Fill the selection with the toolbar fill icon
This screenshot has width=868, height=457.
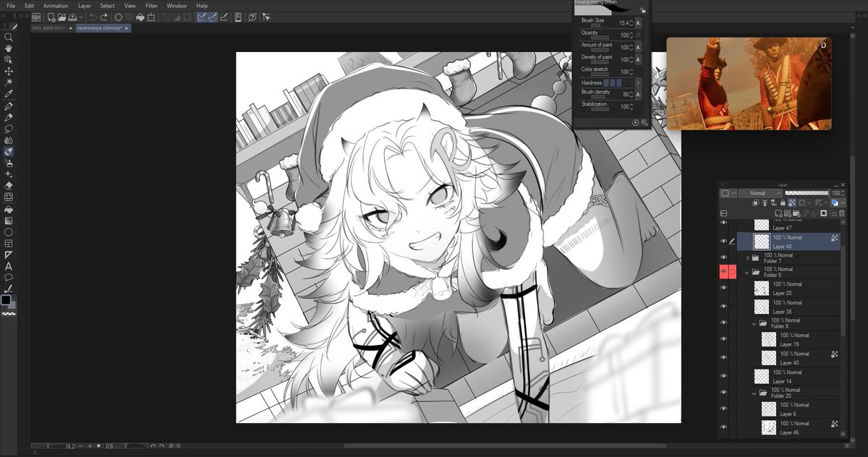[140, 17]
